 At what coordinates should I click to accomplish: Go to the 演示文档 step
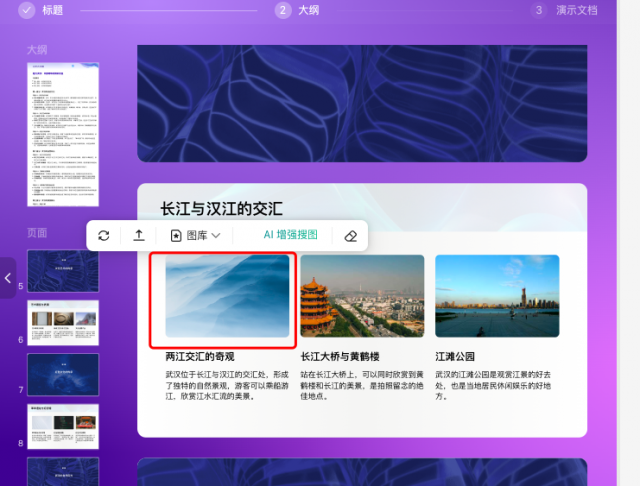click(x=576, y=10)
